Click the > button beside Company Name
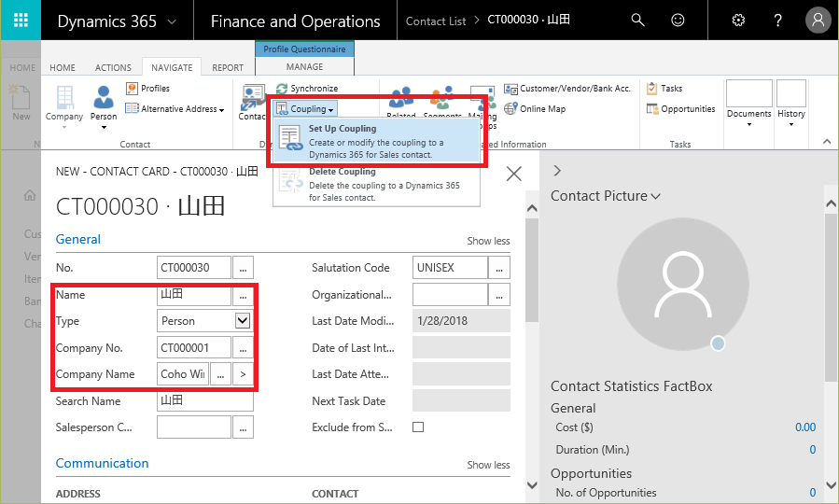The image size is (839, 504). tap(243, 374)
